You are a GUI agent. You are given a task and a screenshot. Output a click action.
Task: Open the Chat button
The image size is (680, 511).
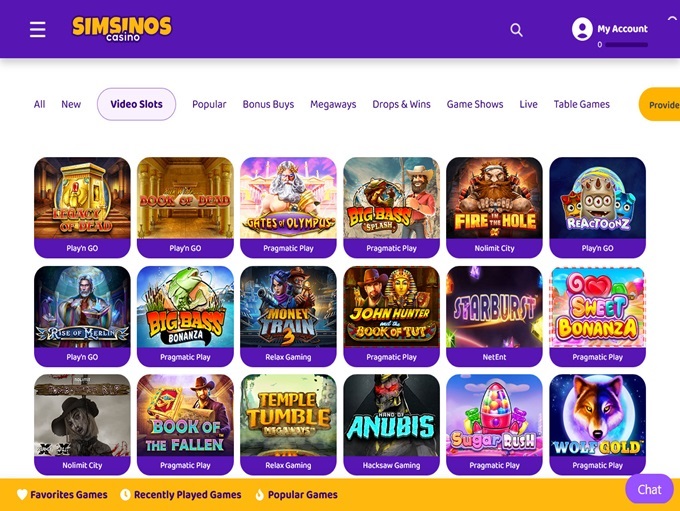pyautogui.click(x=649, y=489)
